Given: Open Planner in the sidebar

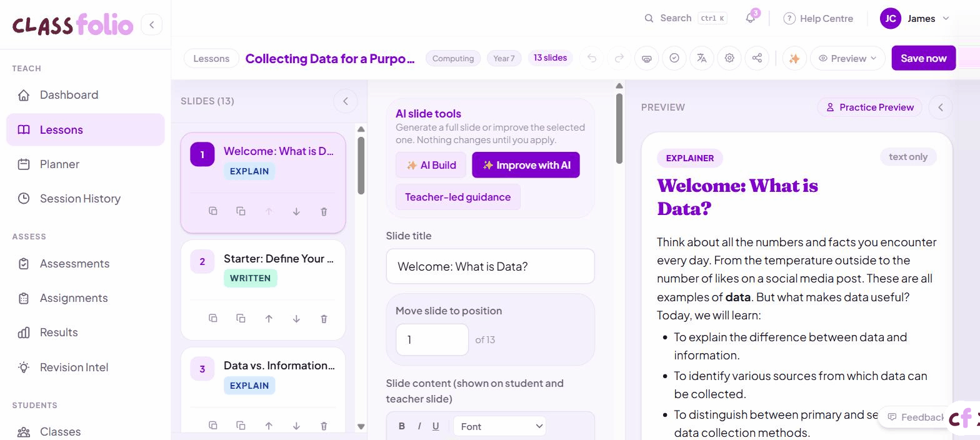Looking at the screenshot, I should point(86,164).
